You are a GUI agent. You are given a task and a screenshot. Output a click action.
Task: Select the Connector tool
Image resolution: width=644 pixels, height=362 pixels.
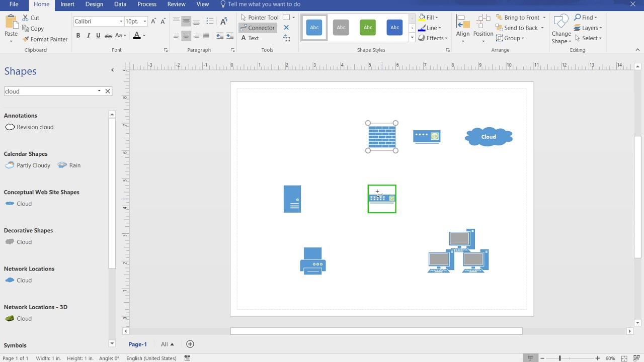pyautogui.click(x=258, y=28)
